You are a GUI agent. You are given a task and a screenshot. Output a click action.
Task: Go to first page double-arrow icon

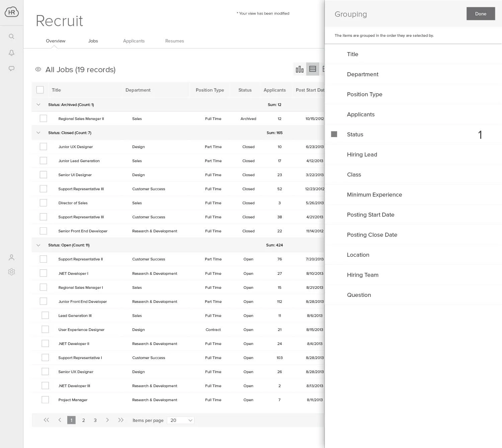[x=46, y=420]
